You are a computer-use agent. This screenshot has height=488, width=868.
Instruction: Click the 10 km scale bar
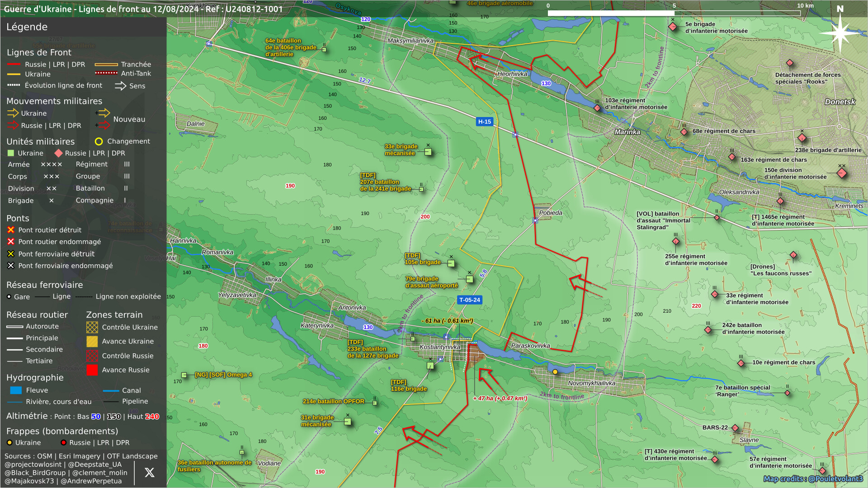[674, 13]
